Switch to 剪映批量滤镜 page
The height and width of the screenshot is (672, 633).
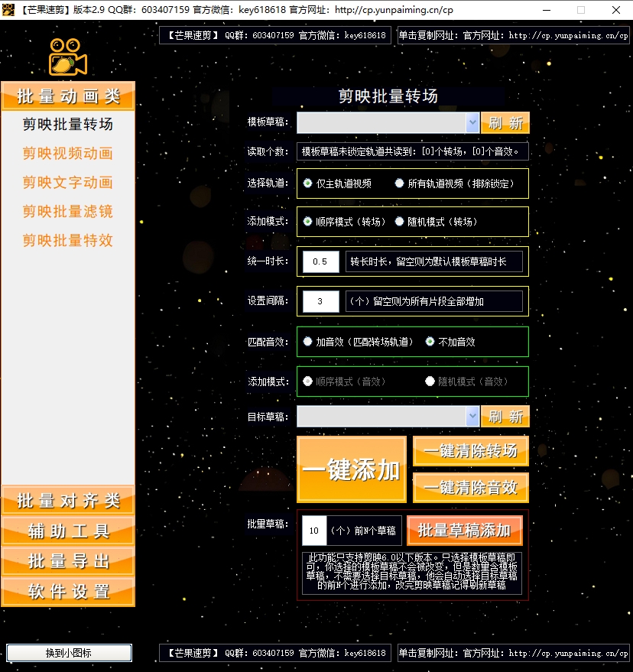68,211
